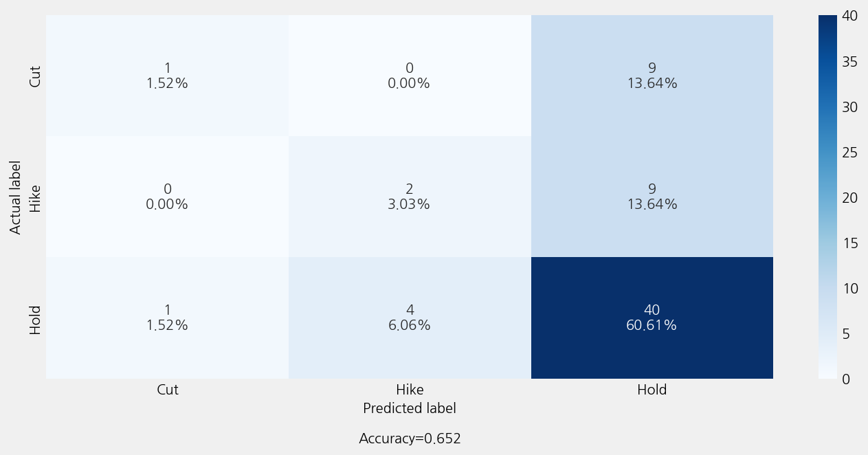Click the "Cut" label on the y-axis
The height and width of the screenshot is (455, 868).
click(x=36, y=76)
